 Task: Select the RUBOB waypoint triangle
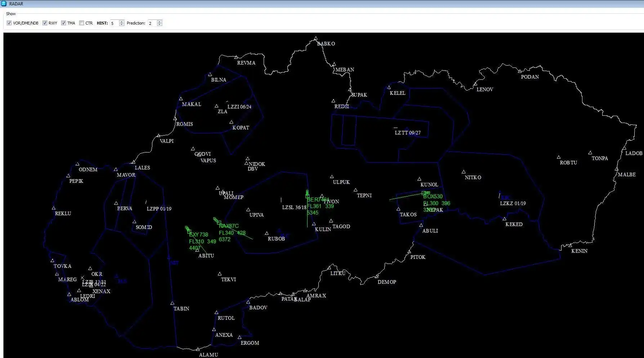(267, 233)
